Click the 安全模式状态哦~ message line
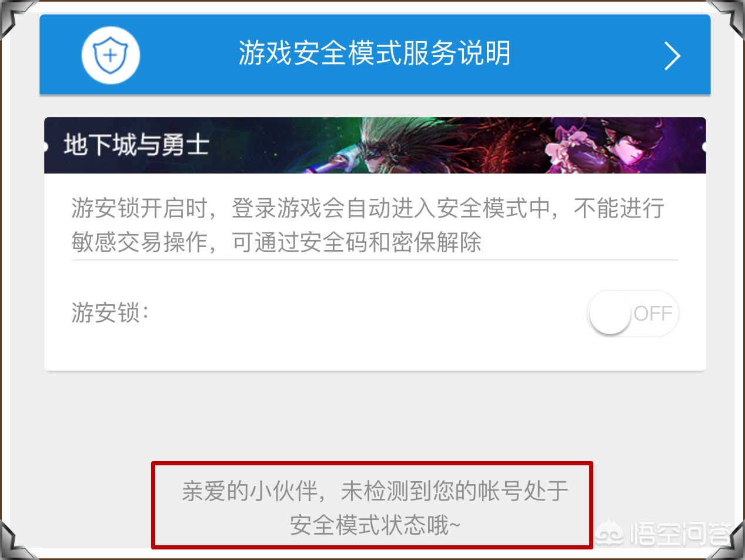The height and width of the screenshot is (560, 745). [375, 525]
